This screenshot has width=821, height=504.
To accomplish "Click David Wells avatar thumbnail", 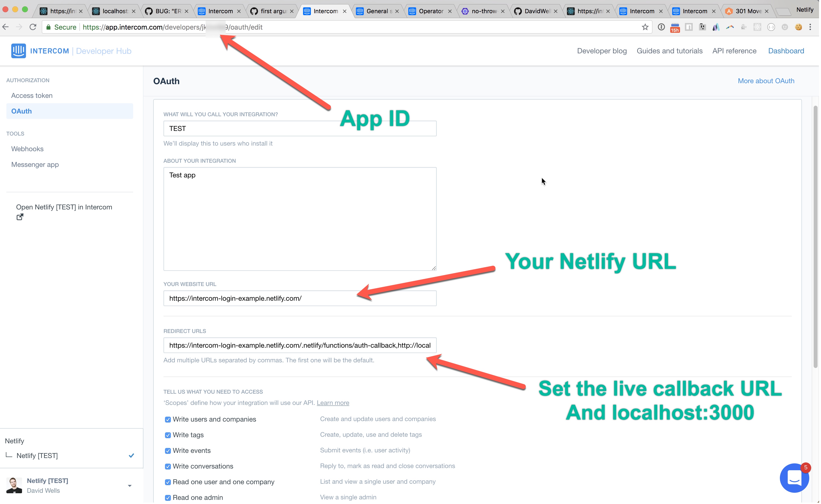I will click(x=14, y=486).
